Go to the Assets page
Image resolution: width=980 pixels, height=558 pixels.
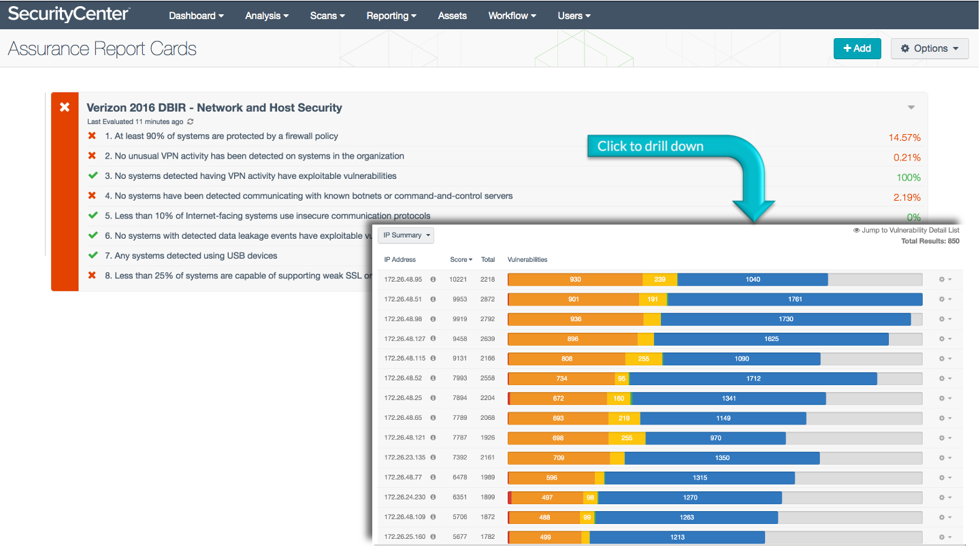[x=453, y=16]
